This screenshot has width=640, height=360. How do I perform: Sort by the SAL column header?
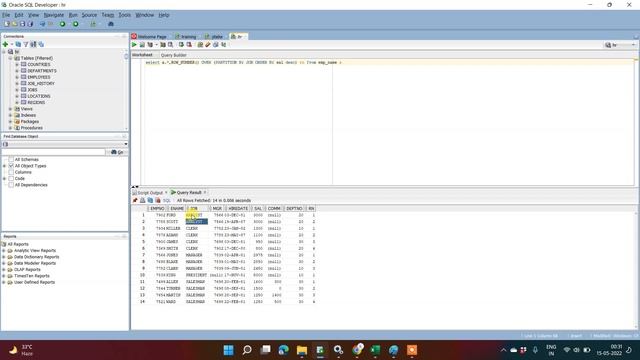pyautogui.click(x=258, y=209)
